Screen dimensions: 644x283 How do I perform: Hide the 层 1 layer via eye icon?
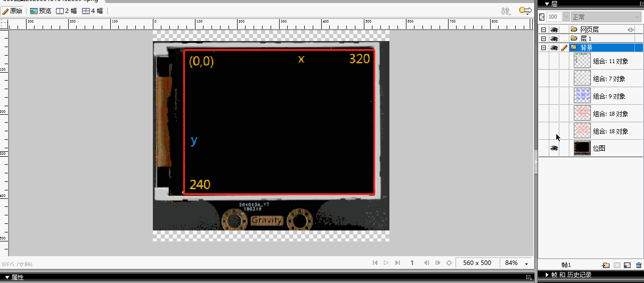tap(554, 39)
